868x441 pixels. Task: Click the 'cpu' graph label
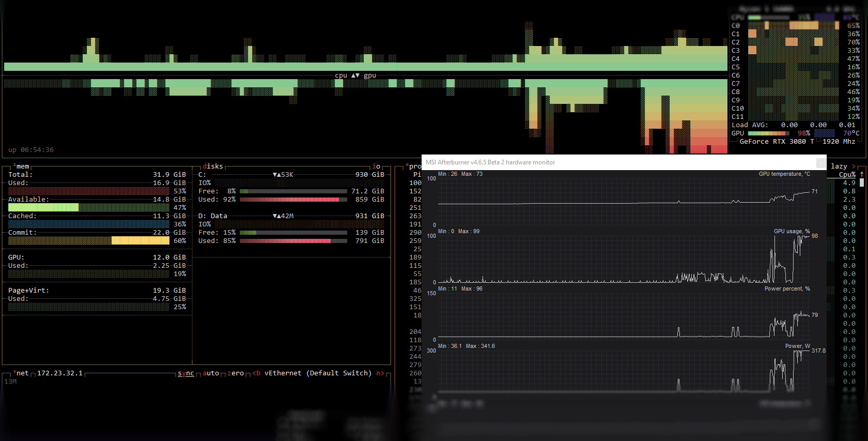pyautogui.click(x=341, y=75)
